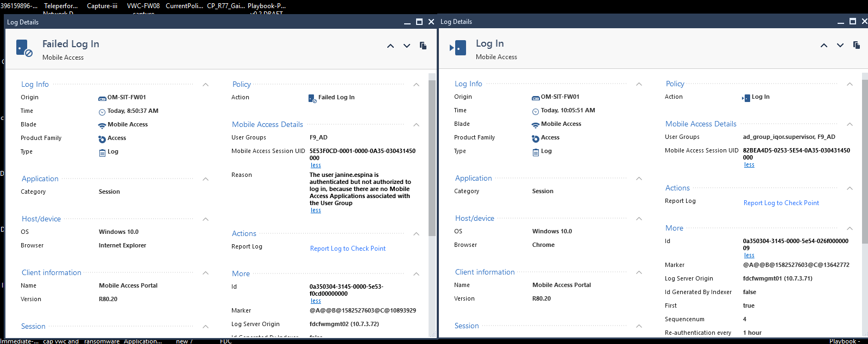Click 'less' link under Reason text
The width and height of the screenshot is (868, 344).
click(x=316, y=211)
